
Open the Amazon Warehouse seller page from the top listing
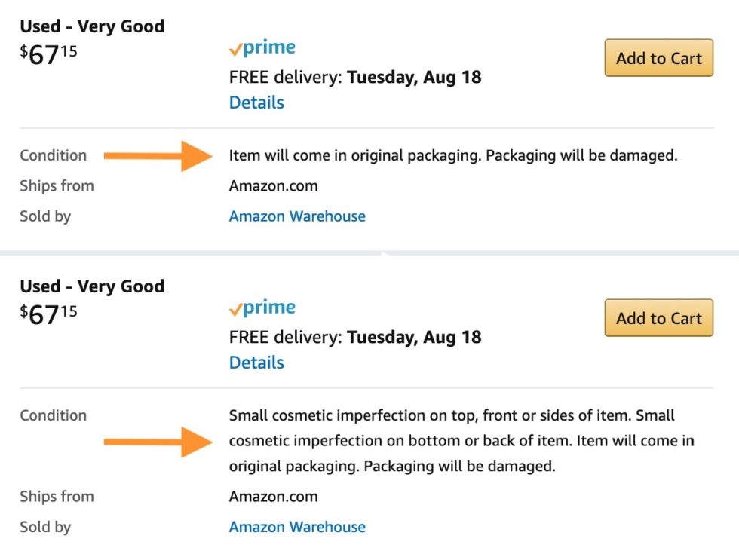click(x=296, y=216)
